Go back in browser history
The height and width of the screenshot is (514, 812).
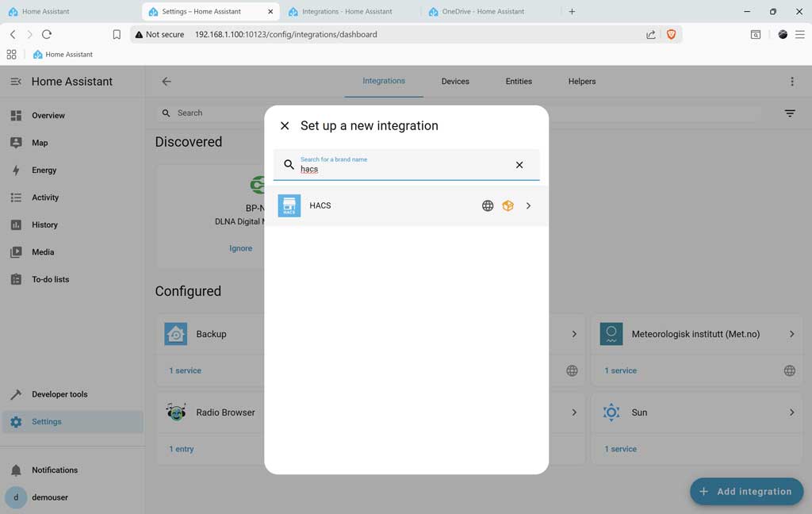click(13, 34)
